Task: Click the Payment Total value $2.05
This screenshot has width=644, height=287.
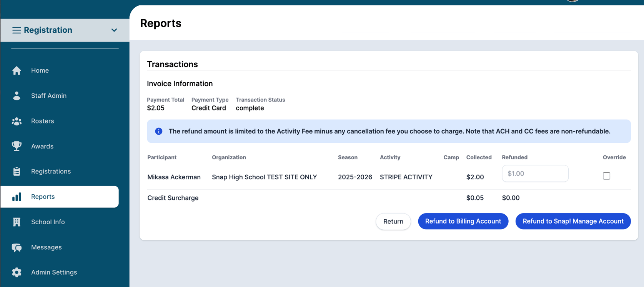Action: tap(156, 108)
